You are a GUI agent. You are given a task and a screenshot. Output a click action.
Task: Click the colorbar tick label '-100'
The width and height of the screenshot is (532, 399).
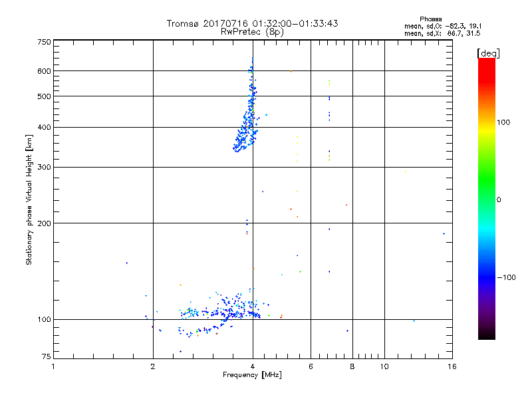[506, 277]
